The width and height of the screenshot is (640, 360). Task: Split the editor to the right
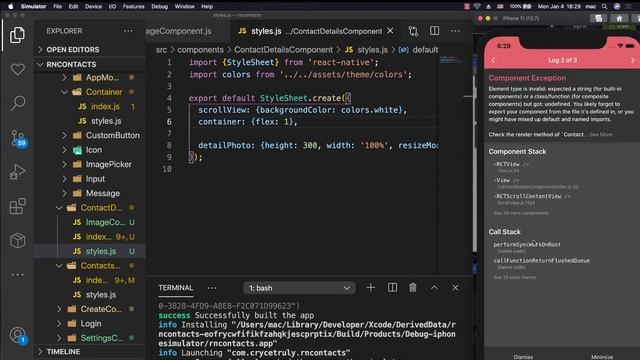434,31
